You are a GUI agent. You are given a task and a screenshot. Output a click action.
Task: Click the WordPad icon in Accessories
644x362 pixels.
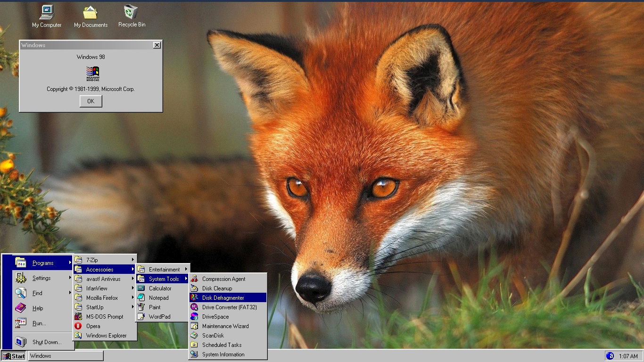coord(141,317)
